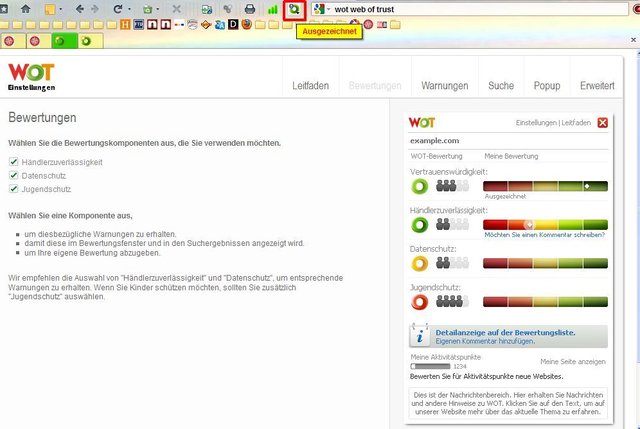Click the example.com domain text in popup
Image resolution: width=640 pixels, height=429 pixels.
(434, 140)
